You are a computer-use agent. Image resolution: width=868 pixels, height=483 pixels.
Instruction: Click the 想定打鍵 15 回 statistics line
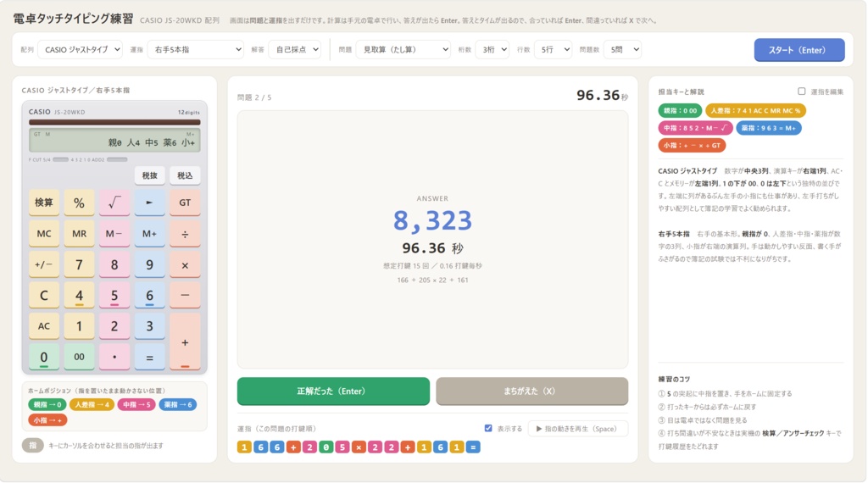click(x=432, y=265)
